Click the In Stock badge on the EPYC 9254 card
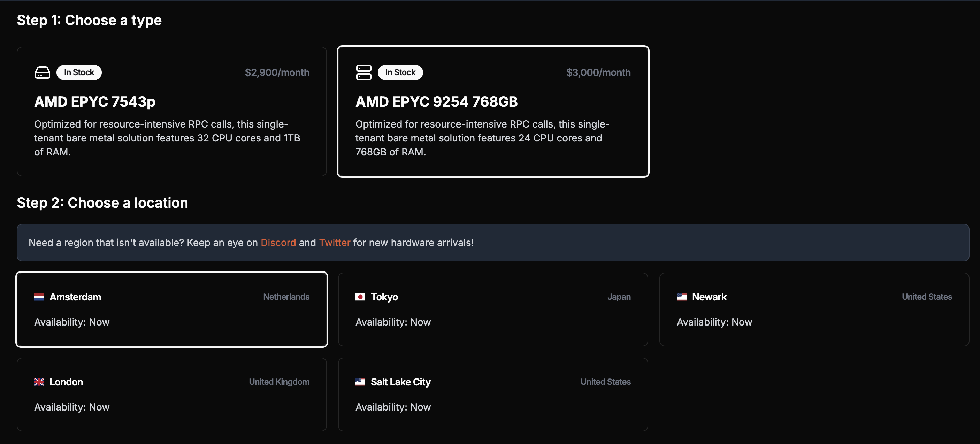 pyautogui.click(x=400, y=72)
